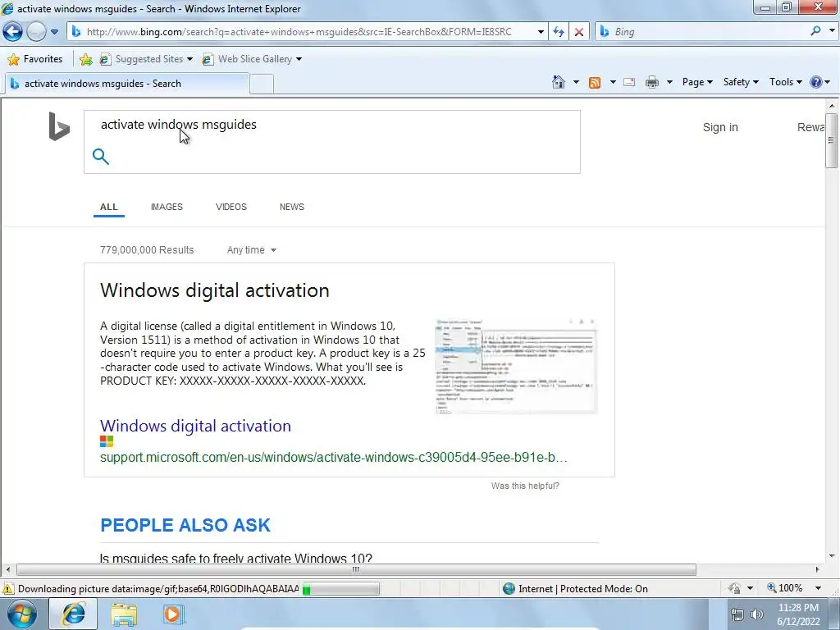Click the vertical scrollbar thumb
This screenshot has height=630, width=840.
click(x=831, y=140)
